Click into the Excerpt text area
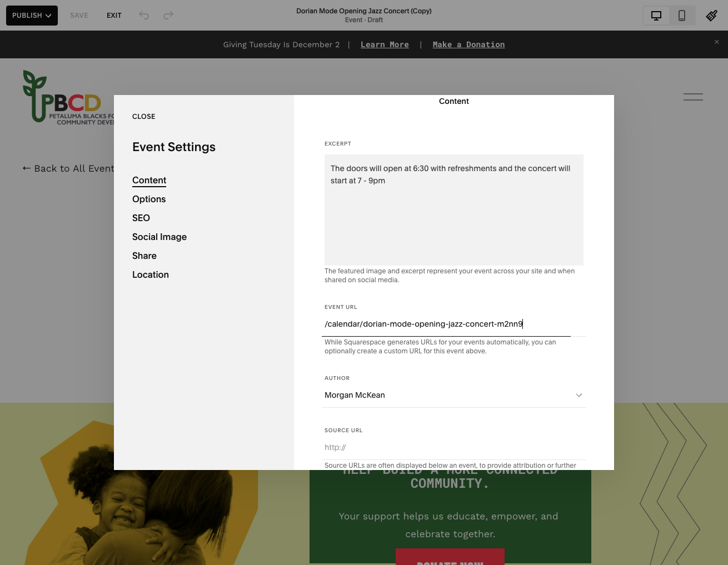728x565 pixels. point(454,210)
